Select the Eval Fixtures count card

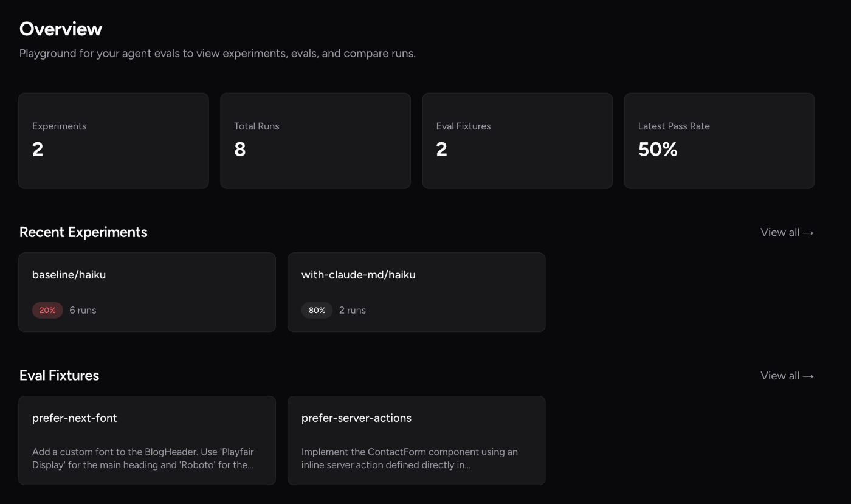click(x=517, y=140)
